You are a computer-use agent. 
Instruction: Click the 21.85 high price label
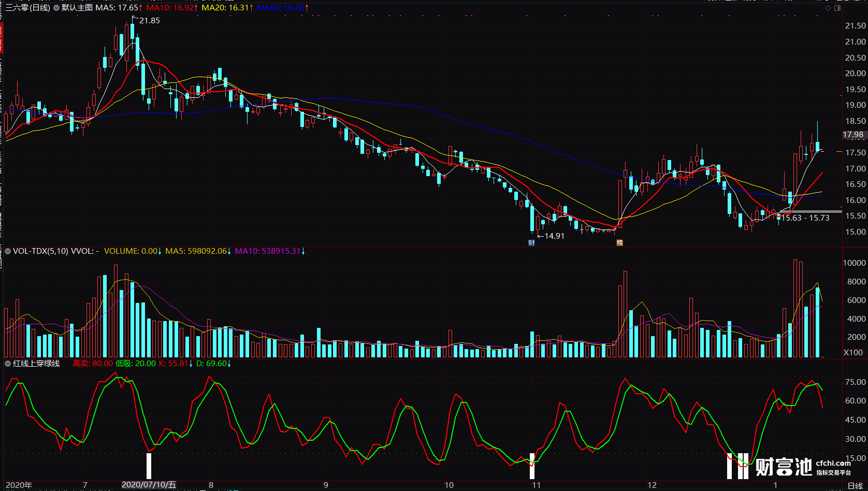(x=150, y=21)
